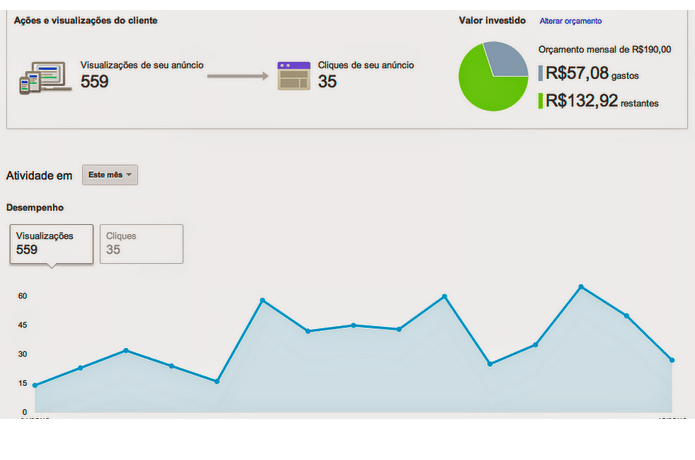Switch to the Cliques performance tab
695x460 pixels.
pos(141,243)
